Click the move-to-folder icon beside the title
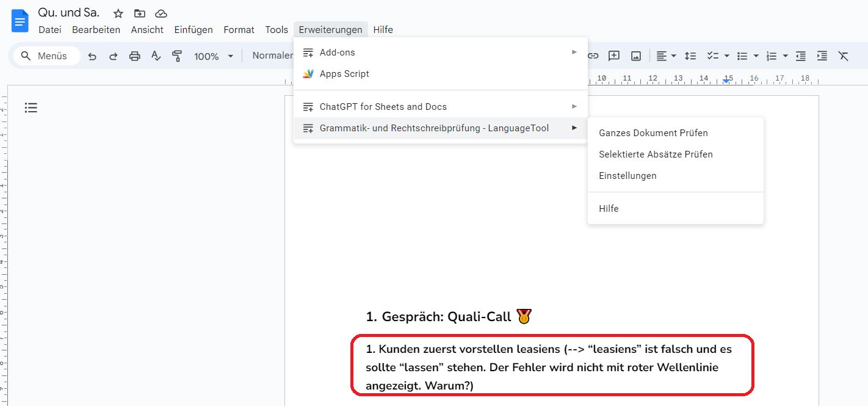This screenshot has height=406, width=868. point(140,13)
